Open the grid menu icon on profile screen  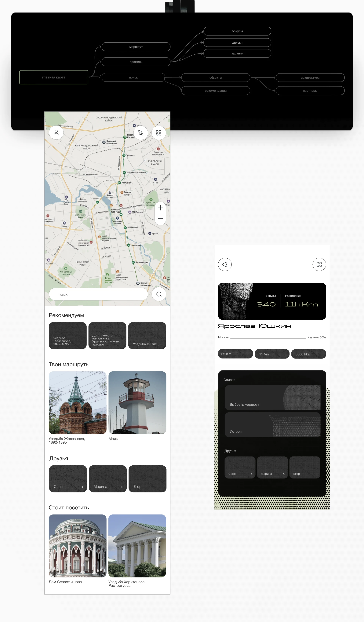[x=319, y=264]
